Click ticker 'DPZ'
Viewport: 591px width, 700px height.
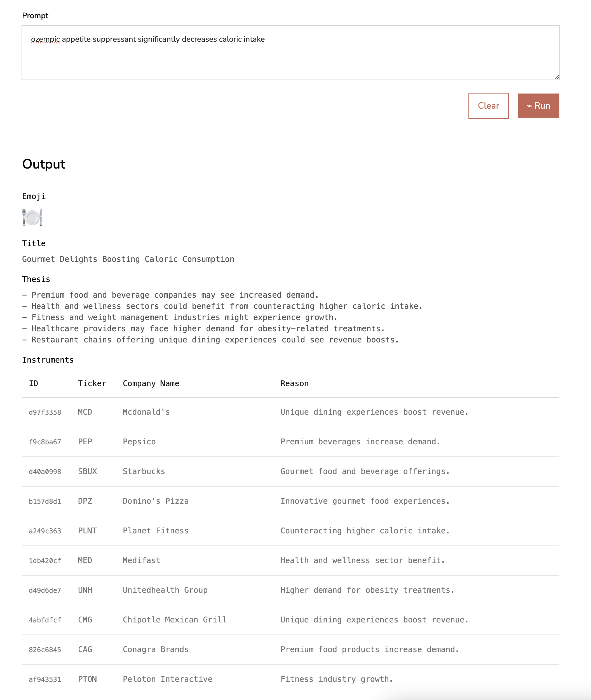[x=85, y=501]
